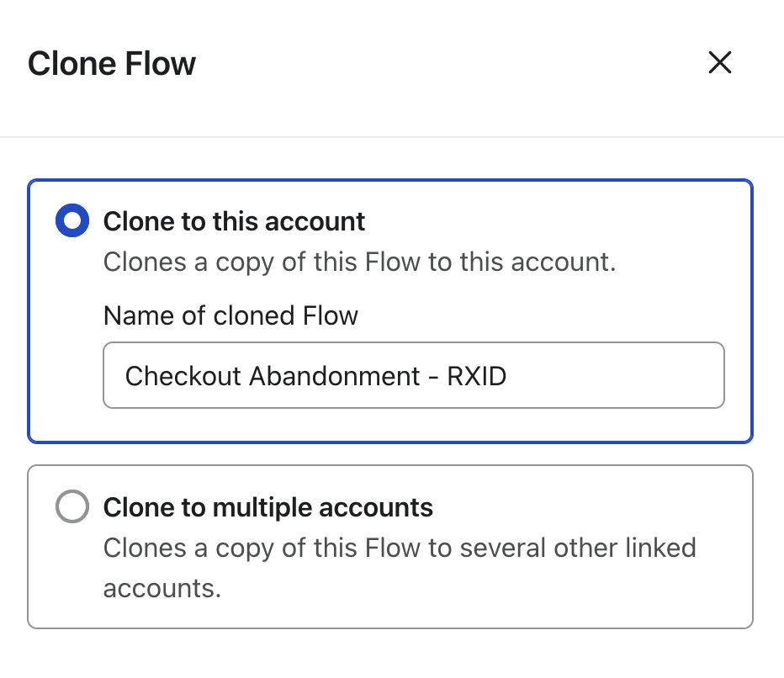Click the Clone to this account option card
This screenshot has width=784, height=678.
click(x=391, y=309)
